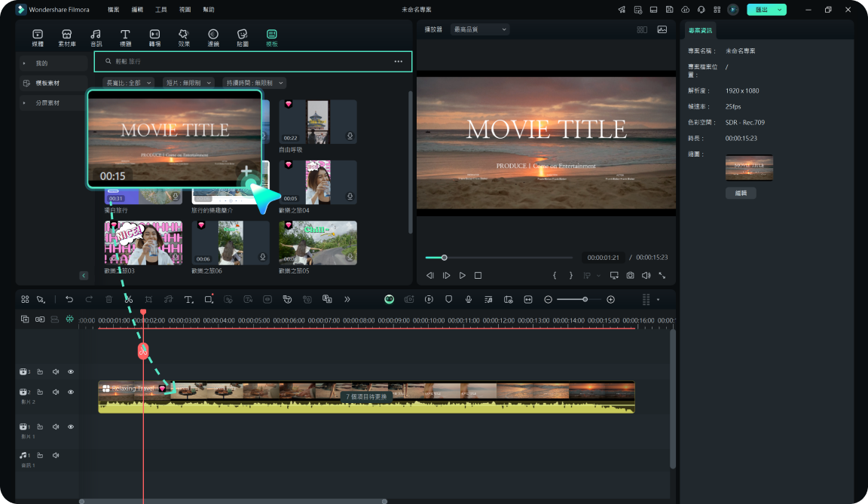Select the 模板 templates panel
This screenshot has height=504, width=868.
coord(272,38)
